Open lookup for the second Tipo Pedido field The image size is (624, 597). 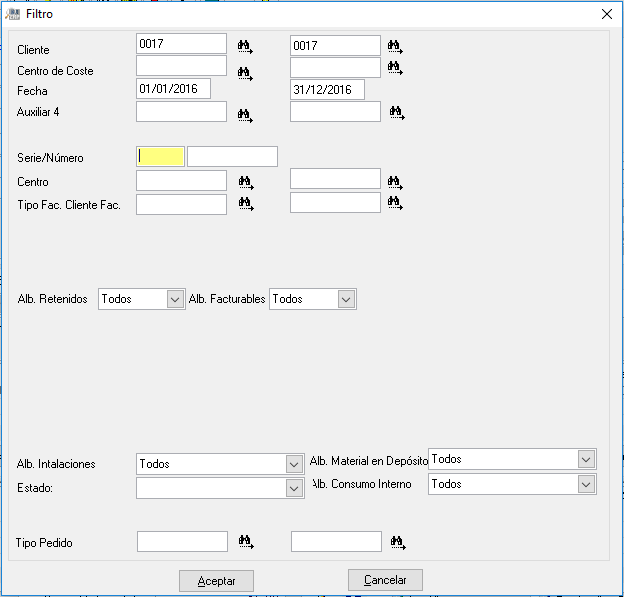398,542
